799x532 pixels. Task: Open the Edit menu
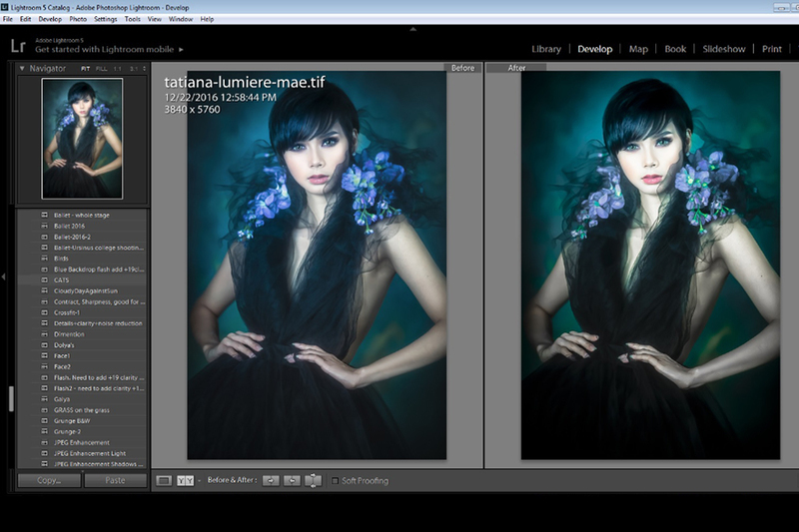click(26, 19)
